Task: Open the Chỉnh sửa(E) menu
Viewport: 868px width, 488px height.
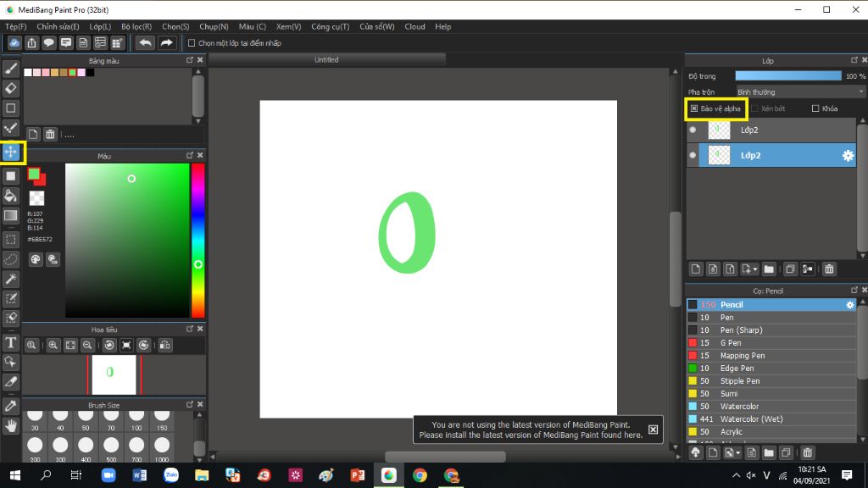Action: coord(58,26)
